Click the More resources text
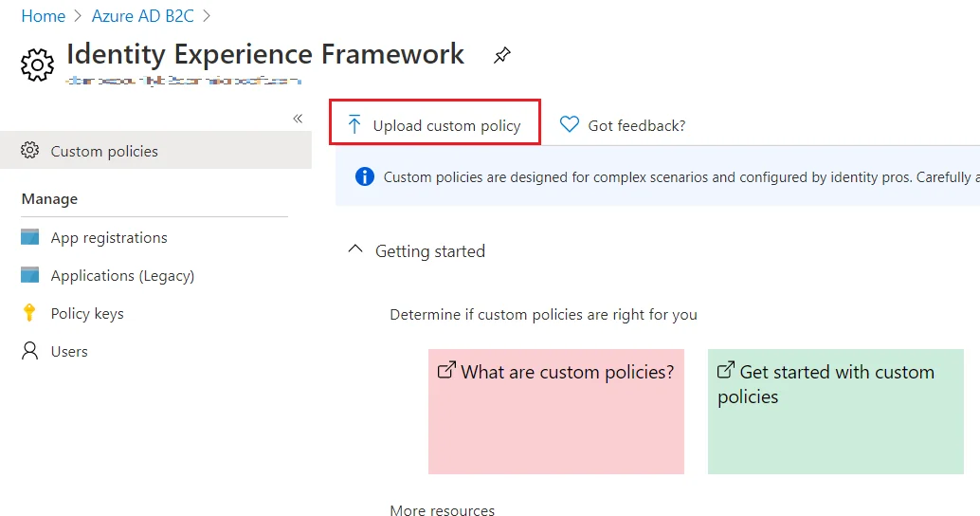 442,509
